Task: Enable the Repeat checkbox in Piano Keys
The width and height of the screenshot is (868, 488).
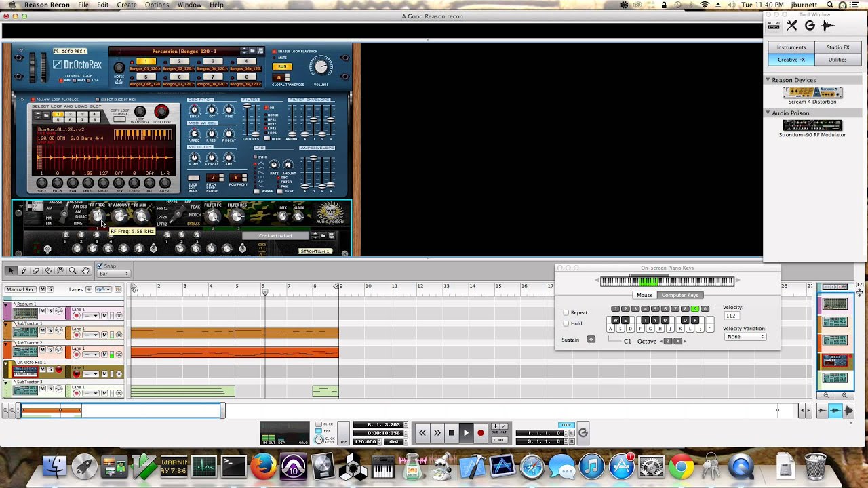Action: click(x=566, y=312)
